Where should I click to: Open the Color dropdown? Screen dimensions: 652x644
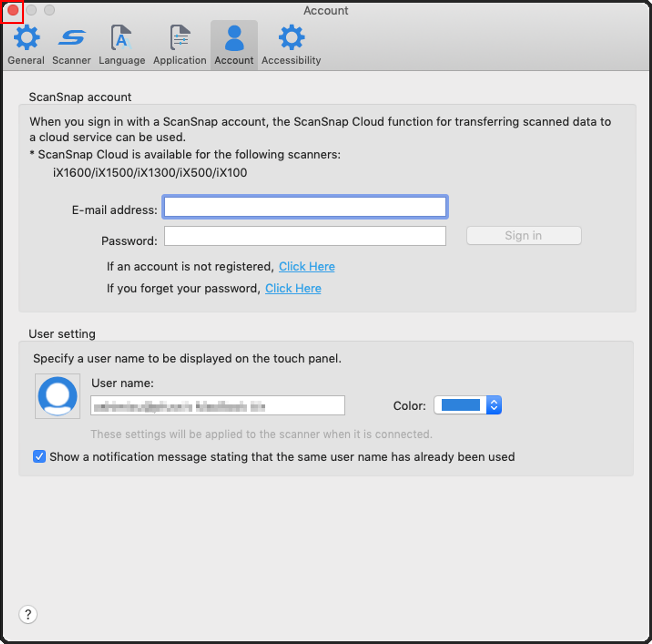click(468, 405)
